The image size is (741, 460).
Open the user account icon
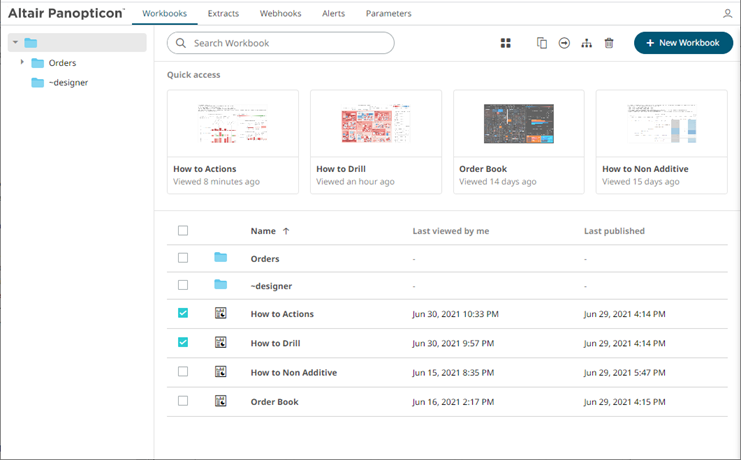pyautogui.click(x=727, y=14)
